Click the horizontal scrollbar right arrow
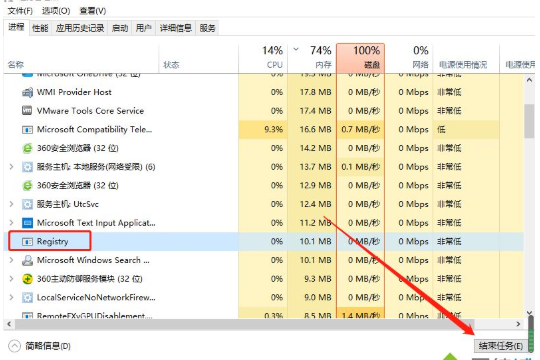This screenshot has height=360, width=540. coord(518,324)
